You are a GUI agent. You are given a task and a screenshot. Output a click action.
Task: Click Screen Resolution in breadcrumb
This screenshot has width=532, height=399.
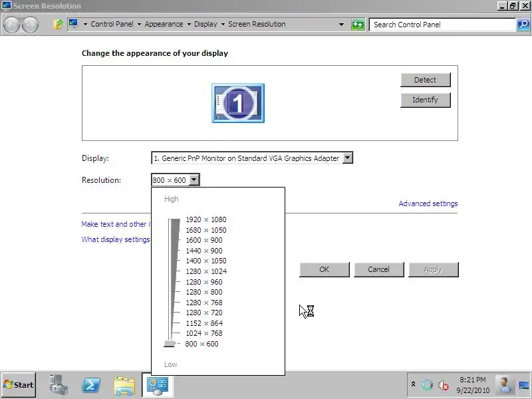pos(257,24)
